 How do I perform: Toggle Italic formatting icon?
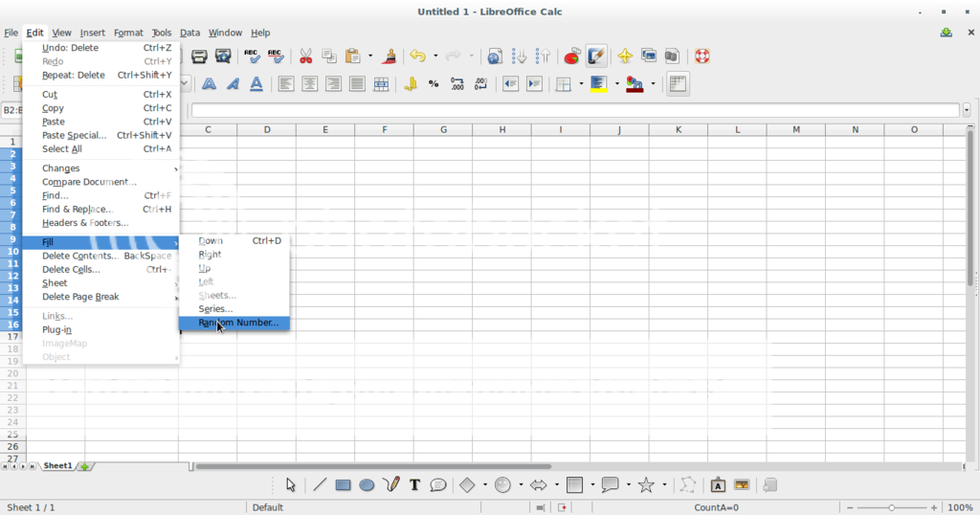click(233, 83)
